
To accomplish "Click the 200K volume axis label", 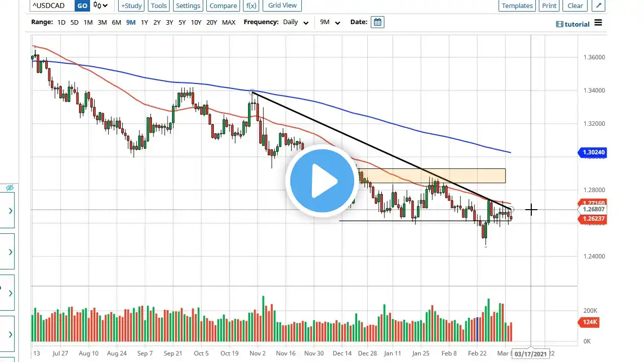I will (590, 311).
